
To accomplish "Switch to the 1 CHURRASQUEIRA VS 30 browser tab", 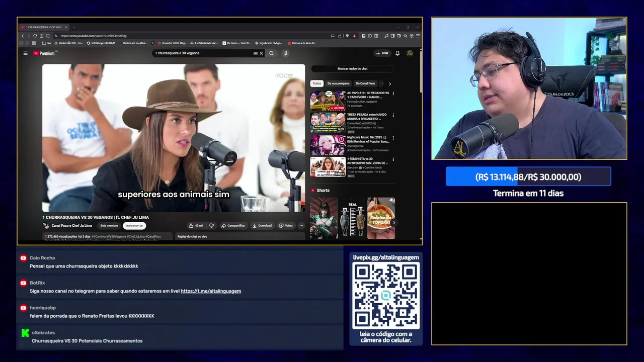I will click(43, 27).
